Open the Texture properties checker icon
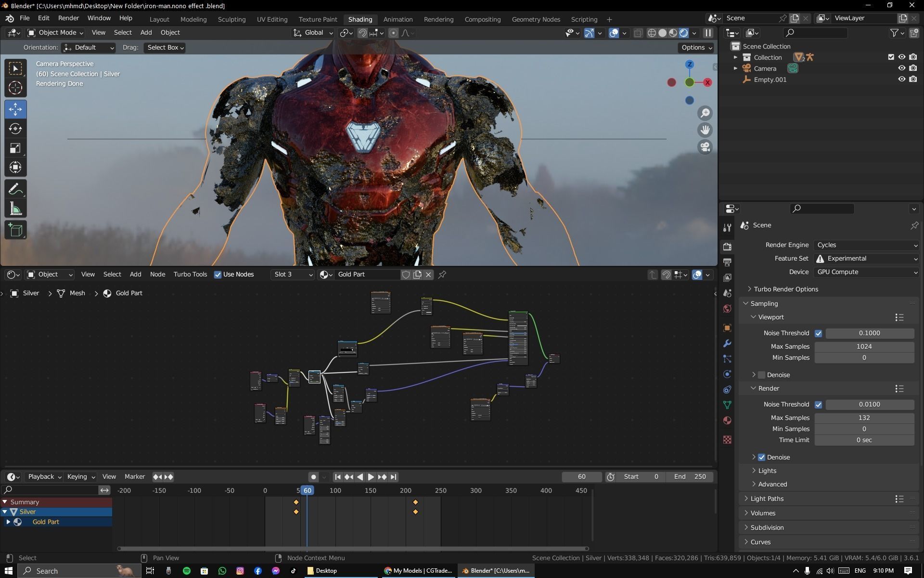 pyautogui.click(x=727, y=440)
